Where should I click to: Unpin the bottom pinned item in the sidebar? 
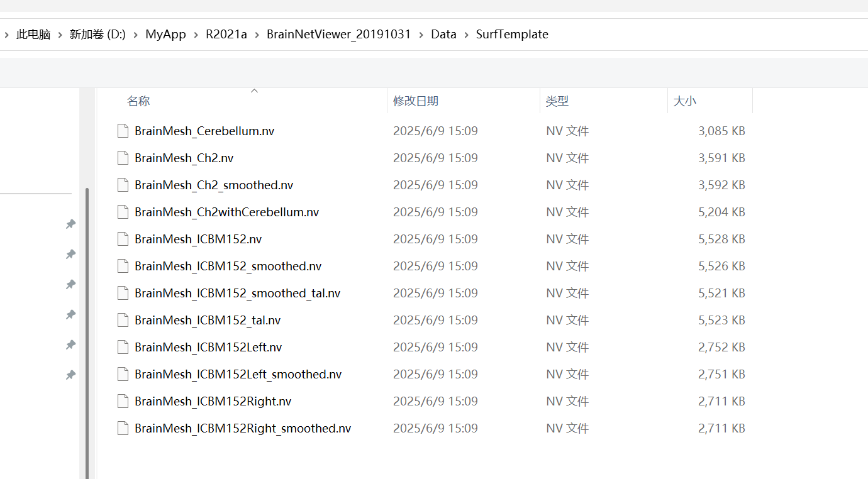pos(70,375)
